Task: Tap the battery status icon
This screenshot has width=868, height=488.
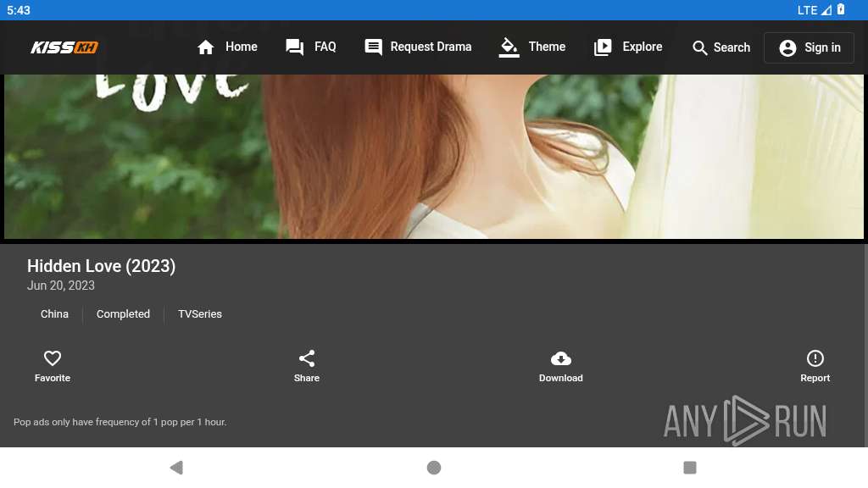Action: (841, 9)
